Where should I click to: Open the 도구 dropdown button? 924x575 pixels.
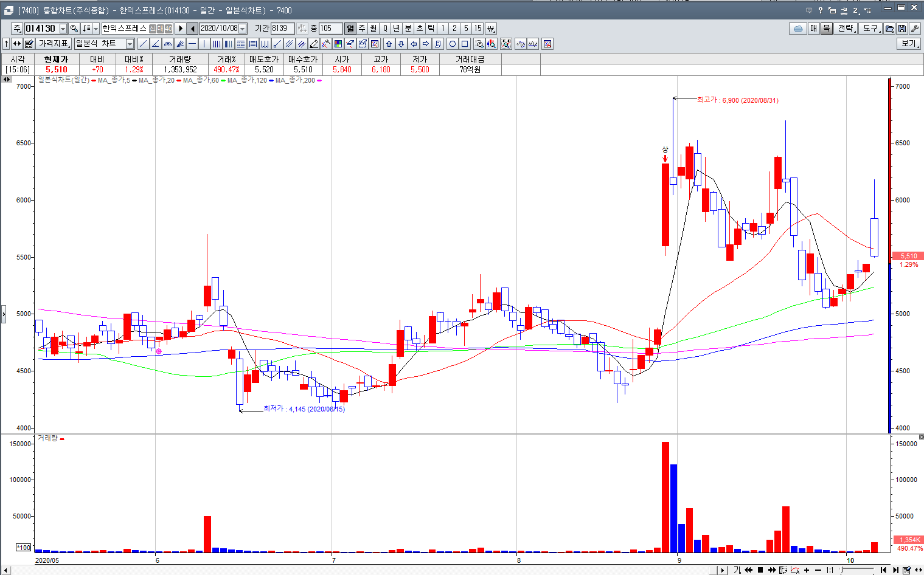(x=872, y=29)
